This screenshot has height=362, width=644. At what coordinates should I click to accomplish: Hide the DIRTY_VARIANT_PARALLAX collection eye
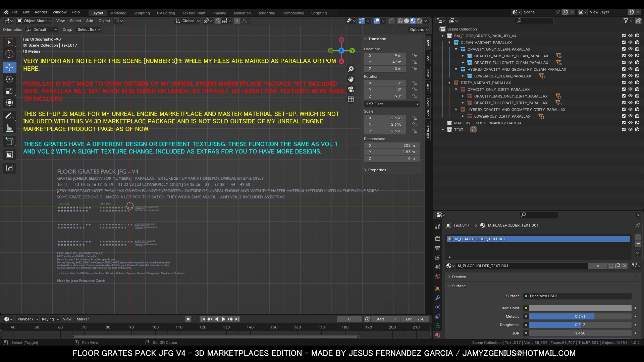pyautogui.click(x=631, y=82)
